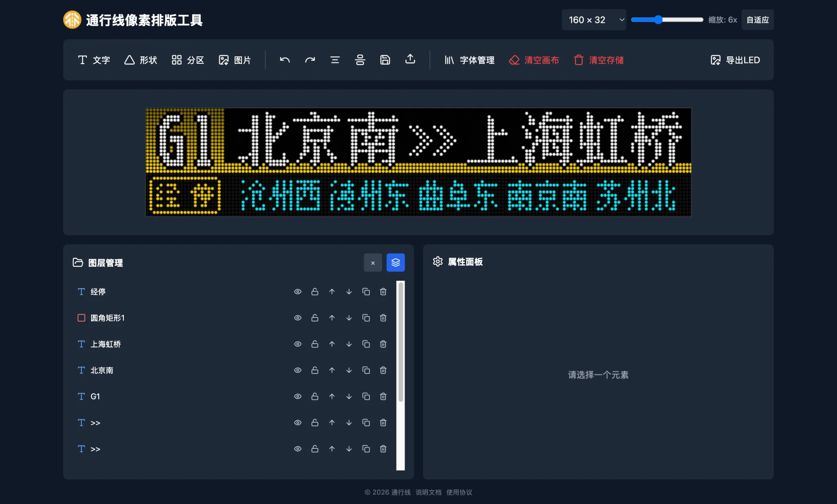Lock the 上海虹桥 layer
Screen dimensions: 837x504
point(314,344)
